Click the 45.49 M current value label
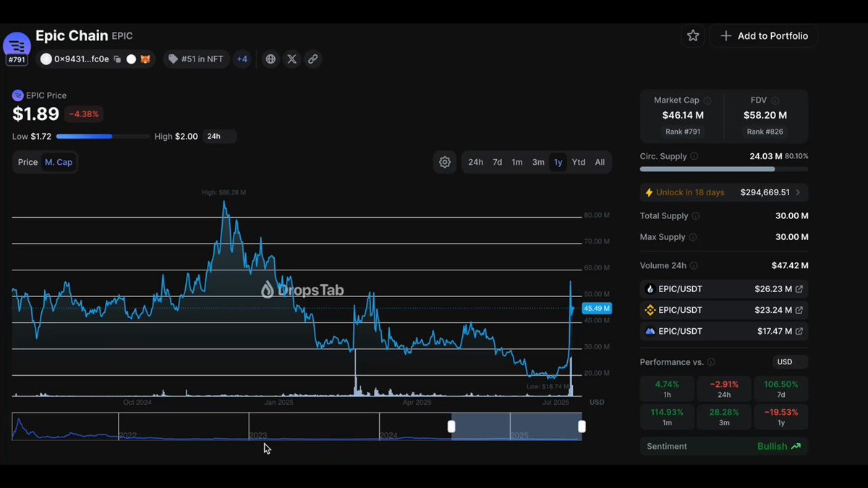 pyautogui.click(x=597, y=308)
